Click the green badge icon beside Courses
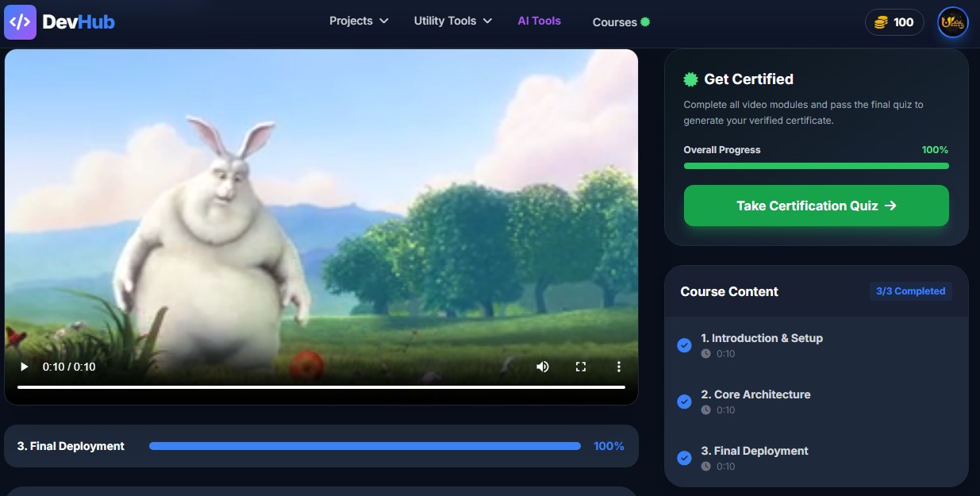980x496 pixels. tap(645, 21)
